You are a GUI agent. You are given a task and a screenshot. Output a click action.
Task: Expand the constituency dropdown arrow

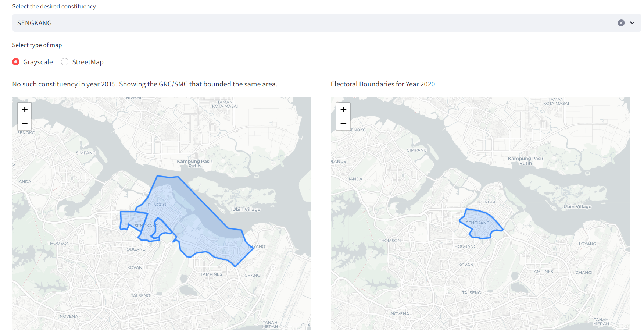tap(632, 23)
